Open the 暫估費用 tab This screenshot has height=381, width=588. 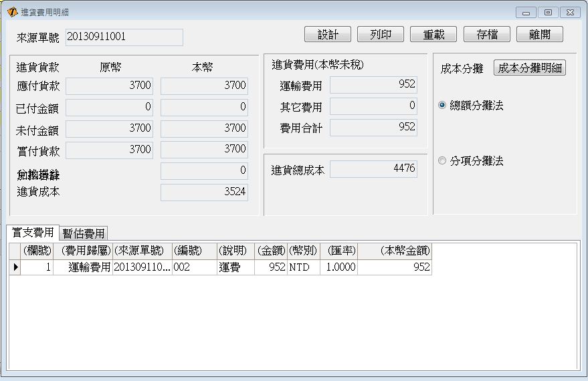(x=84, y=233)
